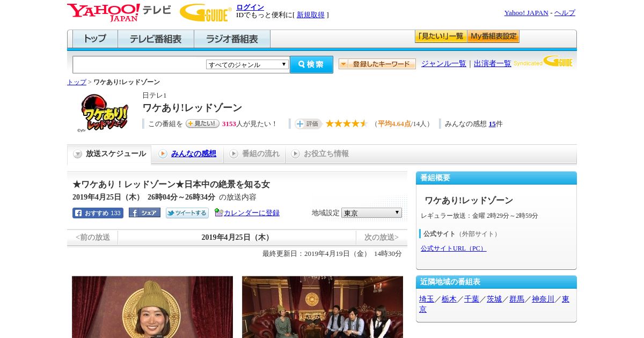The height and width of the screenshot is (338, 644).
Task: Open the 登録したキーワード dropdown
Action: click(377, 64)
